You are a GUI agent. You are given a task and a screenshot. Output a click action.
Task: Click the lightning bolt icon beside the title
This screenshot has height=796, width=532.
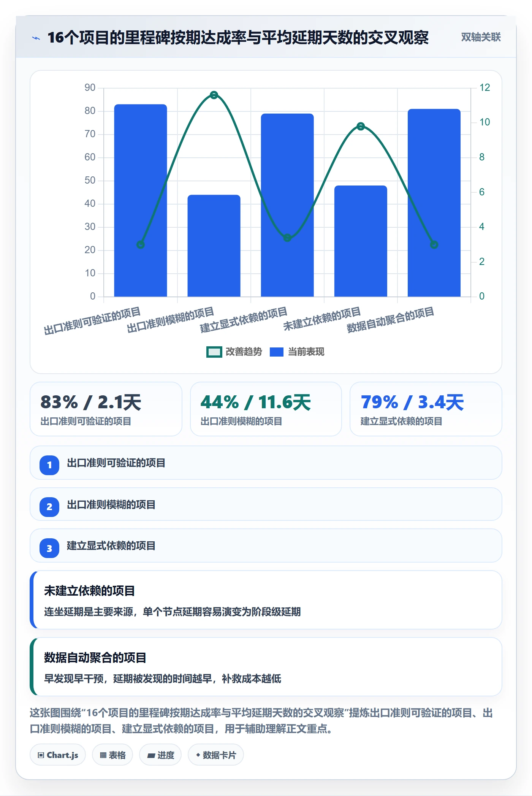pos(36,38)
